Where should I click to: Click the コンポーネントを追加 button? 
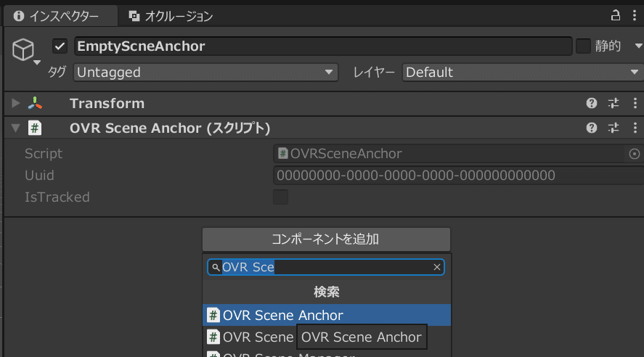click(326, 239)
